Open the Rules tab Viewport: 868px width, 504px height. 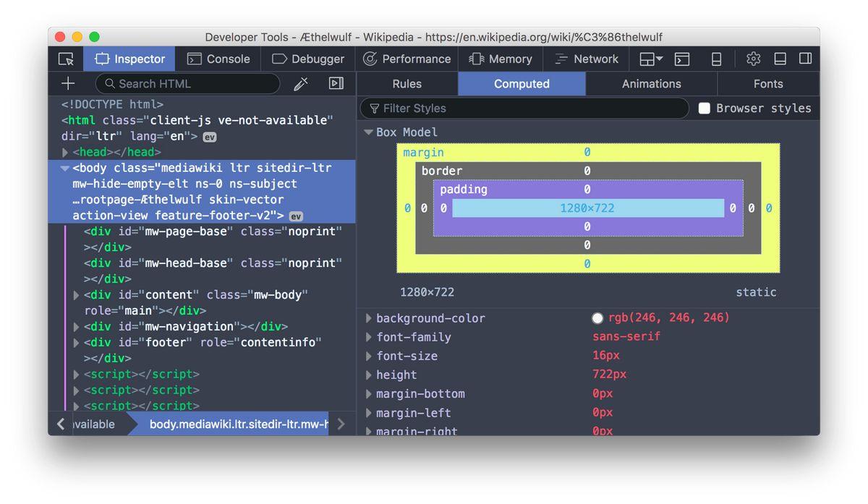click(407, 84)
